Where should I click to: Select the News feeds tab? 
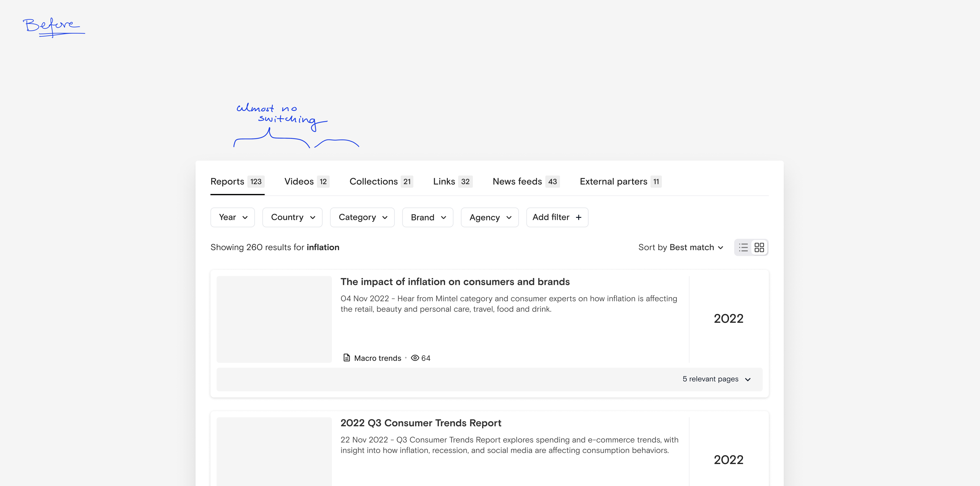tap(526, 182)
